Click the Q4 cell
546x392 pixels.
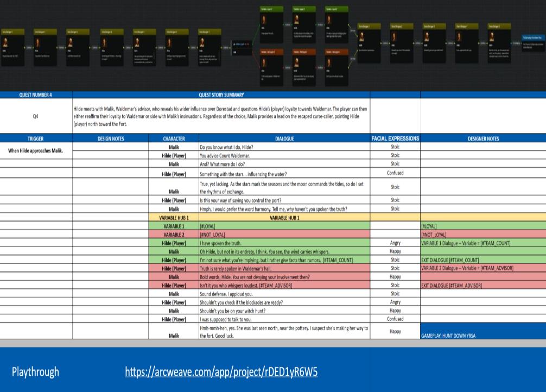36,116
